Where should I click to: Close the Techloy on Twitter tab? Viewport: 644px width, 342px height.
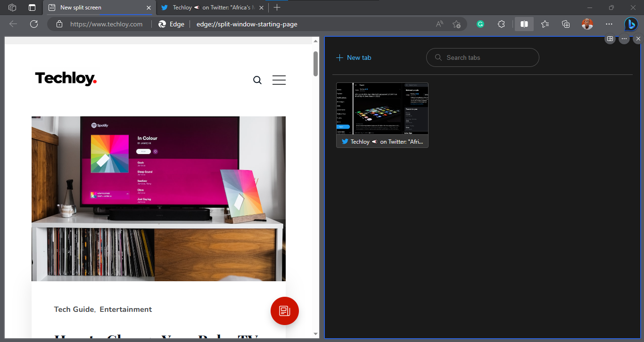262,8
